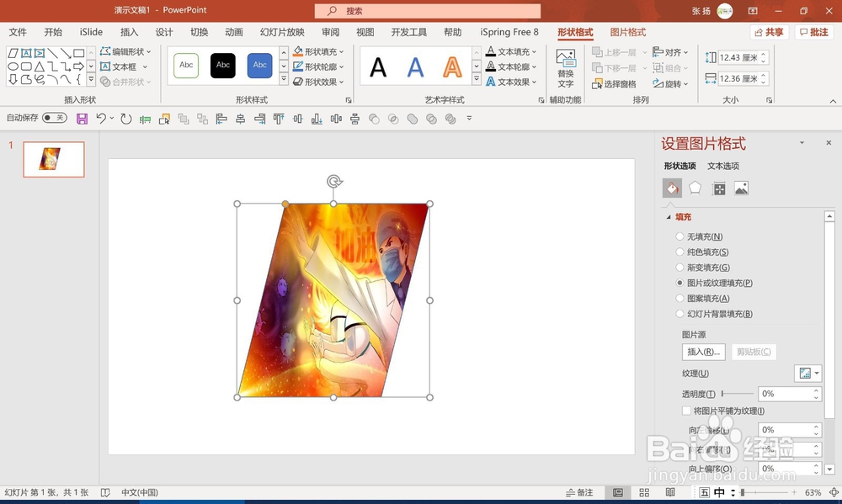Screen dimensions: 842x504
Task: Switch to the Animations (动画) tab
Action: pyautogui.click(x=233, y=32)
